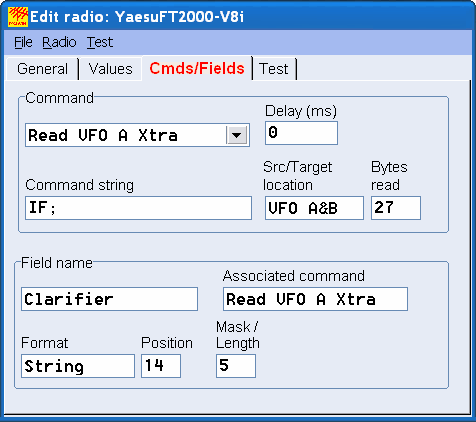Switch to the General tab
Screen dimensions: 476x422
(x=42, y=69)
